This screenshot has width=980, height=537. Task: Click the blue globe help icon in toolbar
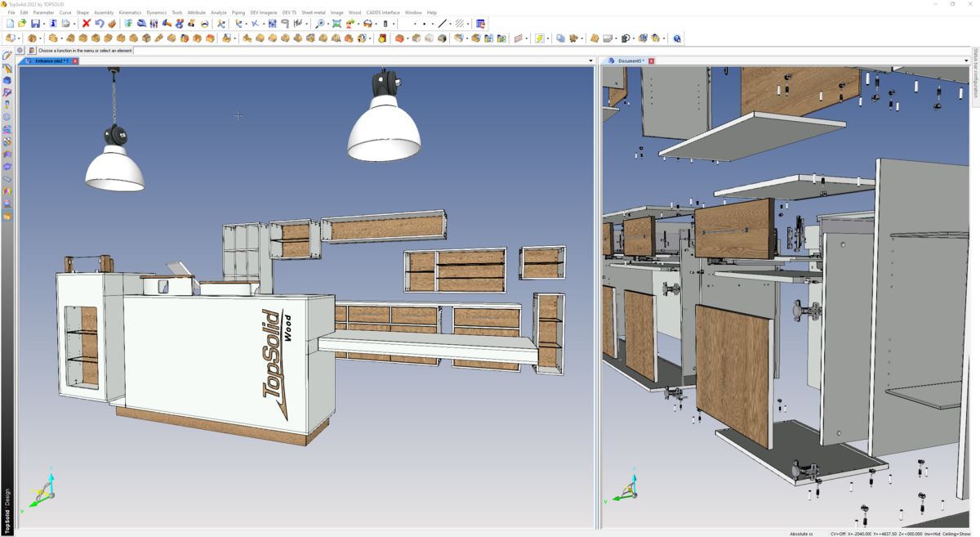[x=677, y=38]
